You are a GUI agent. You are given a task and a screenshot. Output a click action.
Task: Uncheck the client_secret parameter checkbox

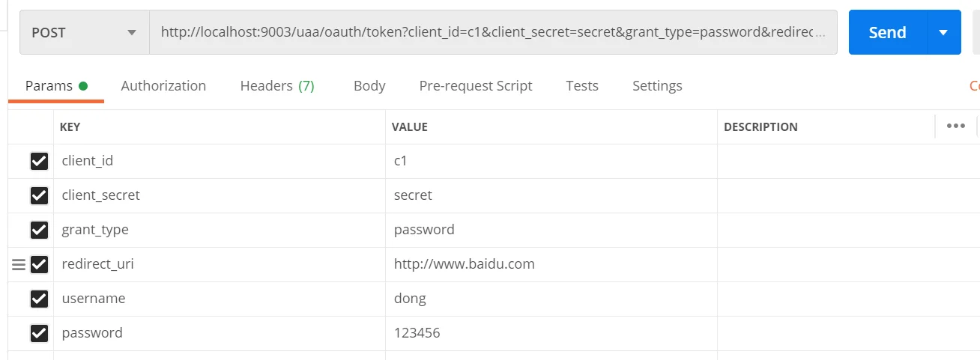click(x=39, y=195)
